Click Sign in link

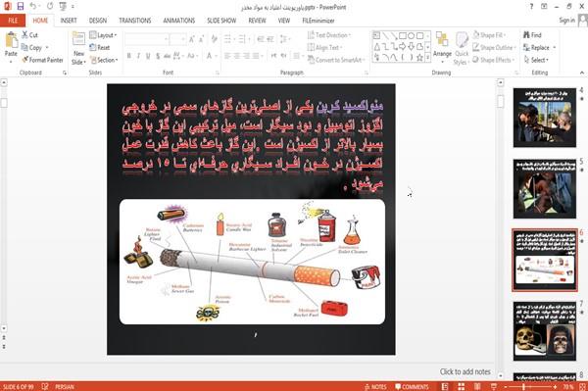pos(566,21)
